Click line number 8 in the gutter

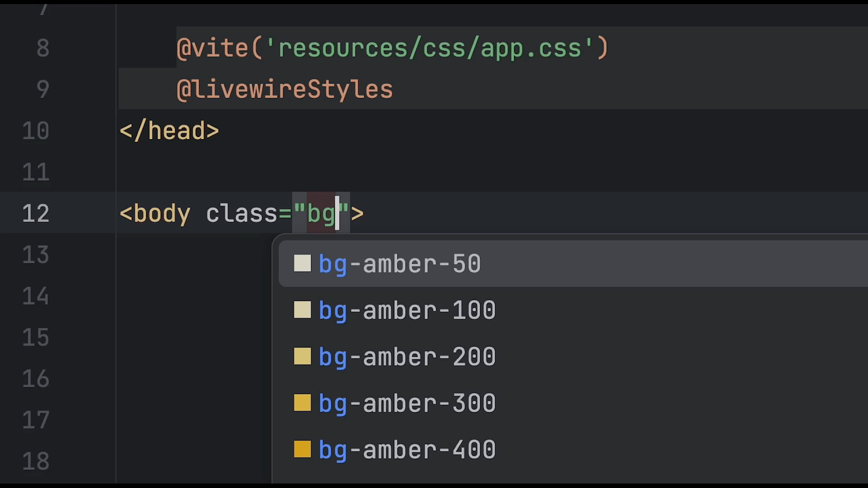click(42, 48)
